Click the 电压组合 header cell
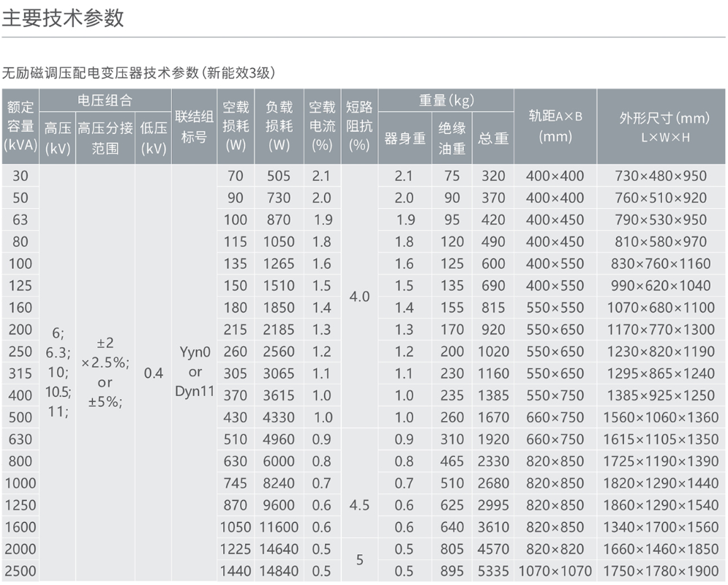Viewport: 728px width, 585px height. [105, 100]
